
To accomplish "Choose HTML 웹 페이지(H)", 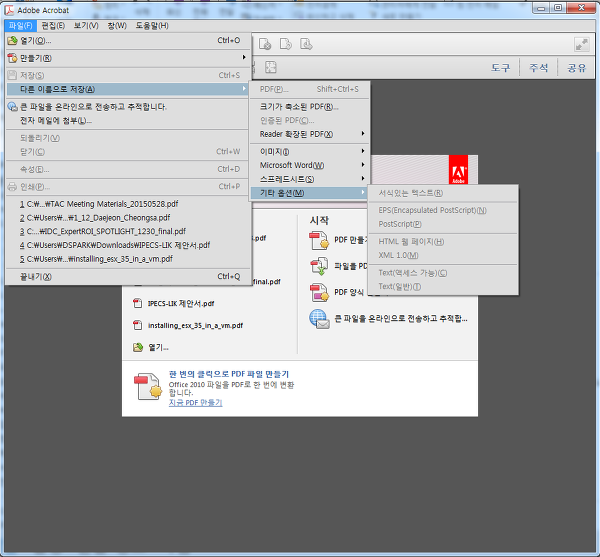I will click(x=443, y=242).
